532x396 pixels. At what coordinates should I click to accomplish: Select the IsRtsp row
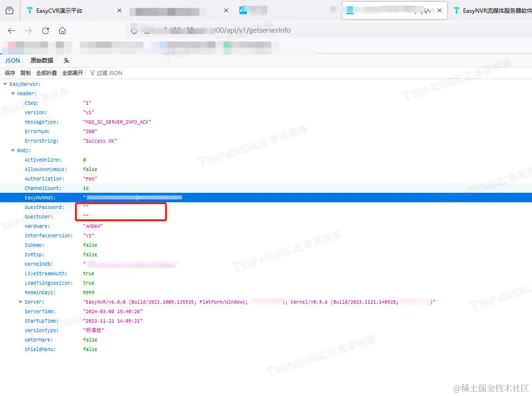coord(266,255)
